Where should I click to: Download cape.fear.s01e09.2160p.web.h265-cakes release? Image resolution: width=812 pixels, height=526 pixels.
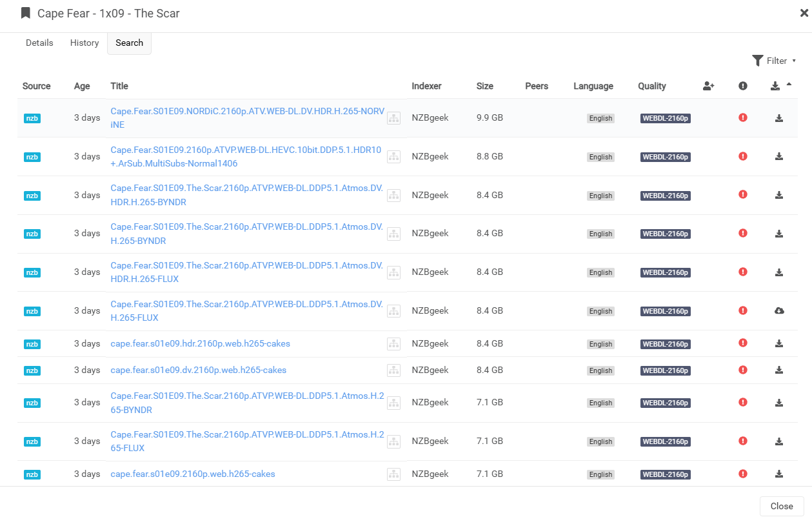click(779, 474)
